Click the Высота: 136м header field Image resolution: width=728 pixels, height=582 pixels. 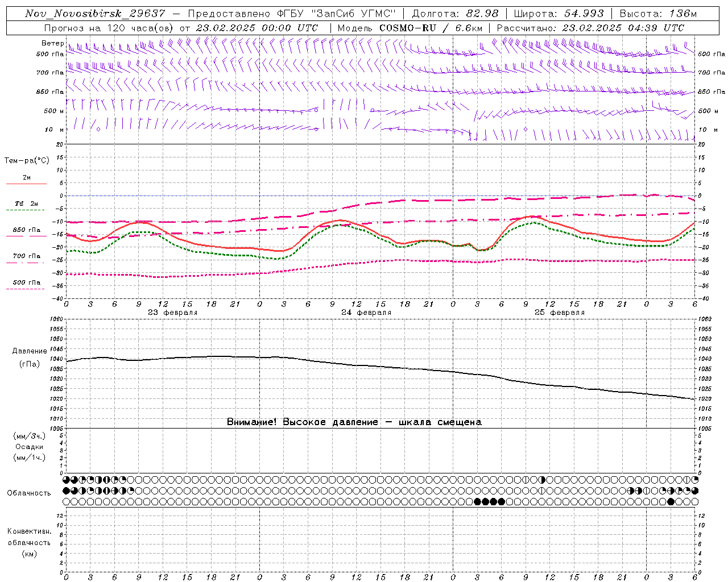point(657,14)
